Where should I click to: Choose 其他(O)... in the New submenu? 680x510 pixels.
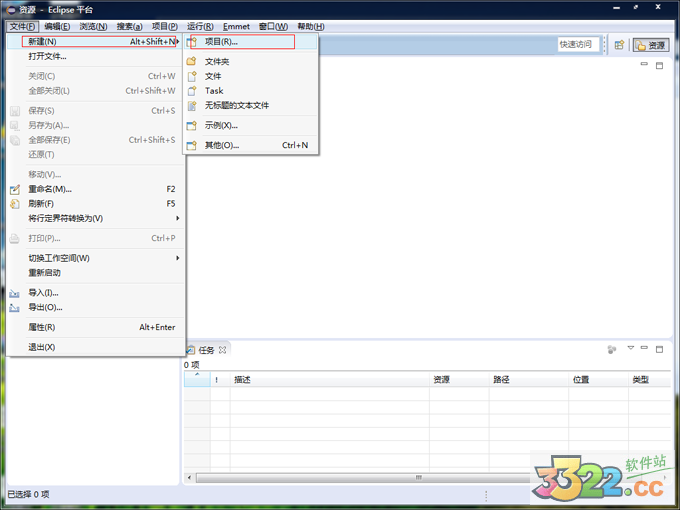(x=251, y=145)
